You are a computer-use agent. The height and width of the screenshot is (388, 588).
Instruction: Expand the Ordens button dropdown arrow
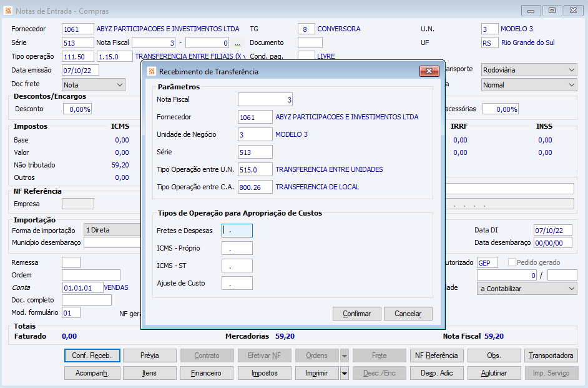pos(345,356)
